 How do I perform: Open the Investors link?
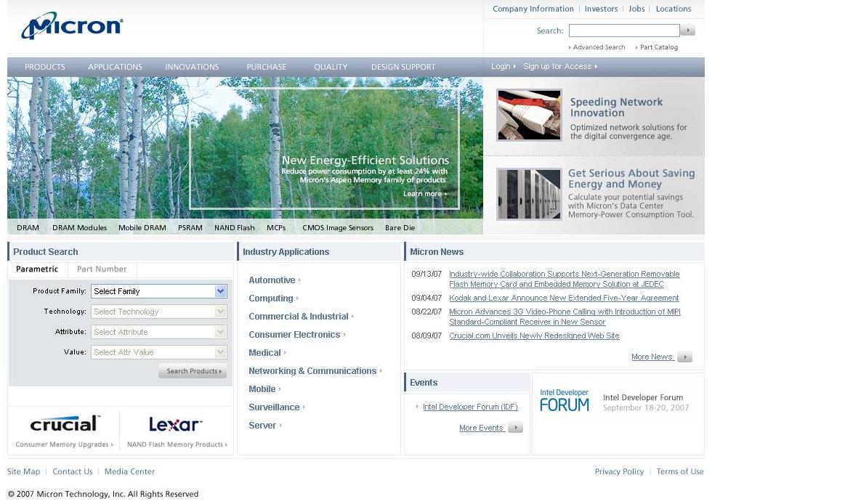pos(601,9)
